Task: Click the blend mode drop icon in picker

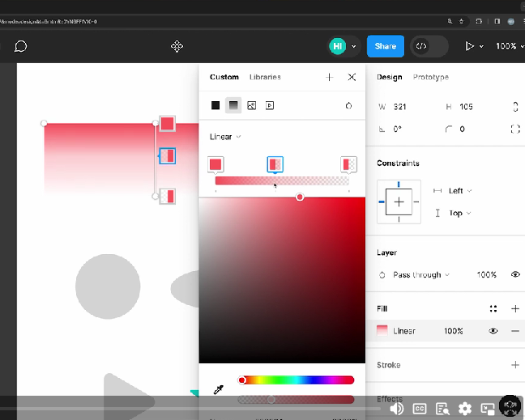Action: [348, 106]
